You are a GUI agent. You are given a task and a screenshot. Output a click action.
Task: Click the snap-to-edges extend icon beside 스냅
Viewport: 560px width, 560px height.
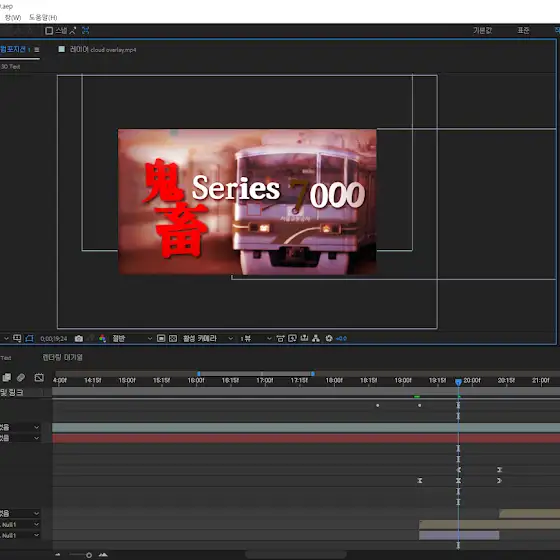click(73, 31)
